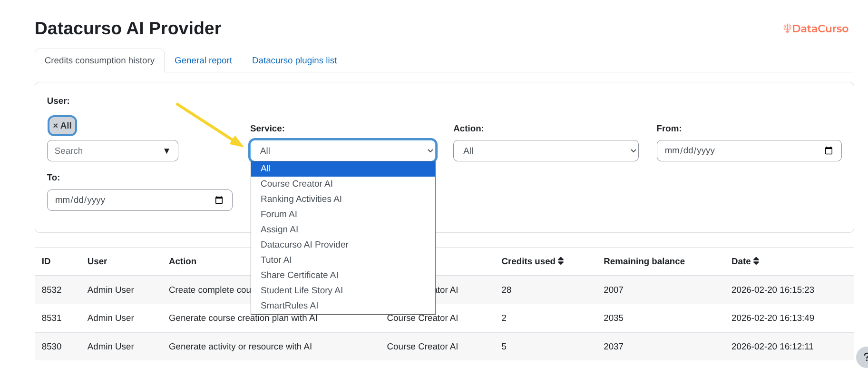Expand the User search dropdown arrow
This screenshot has width=868, height=368.
[x=166, y=151]
